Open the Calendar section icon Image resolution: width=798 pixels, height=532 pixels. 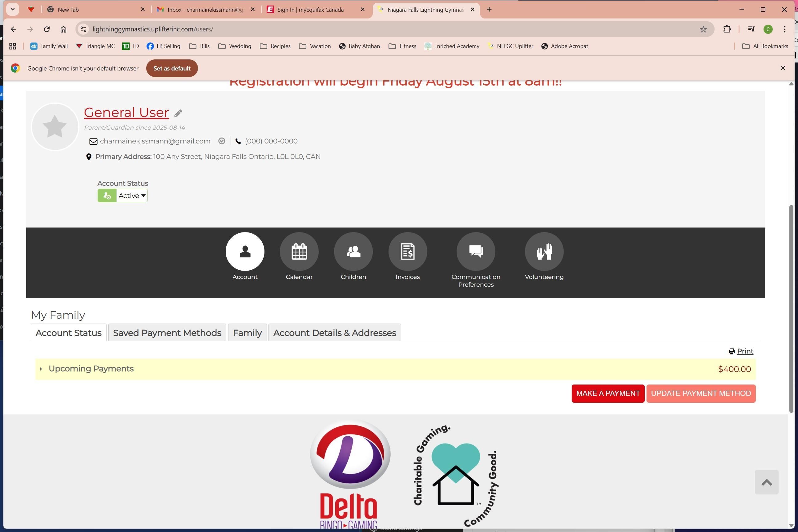[x=299, y=252]
